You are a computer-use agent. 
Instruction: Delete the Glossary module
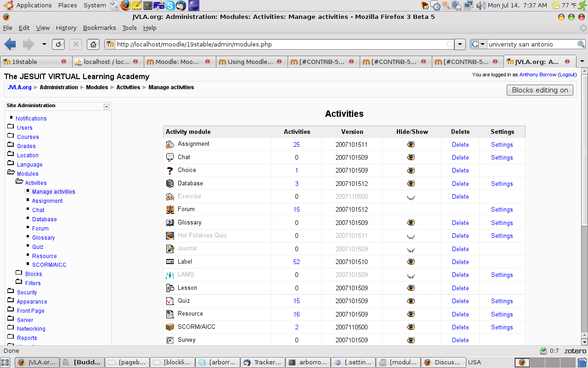coord(460,223)
